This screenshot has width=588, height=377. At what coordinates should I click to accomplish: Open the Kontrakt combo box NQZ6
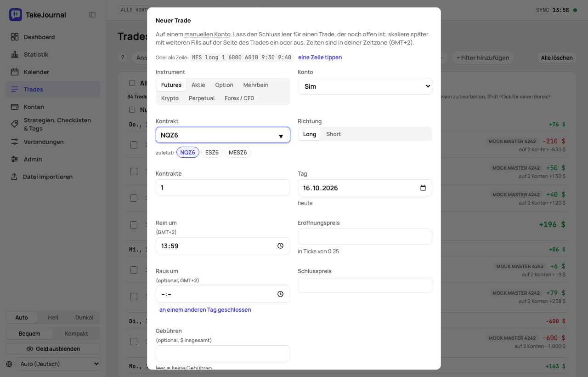point(223,135)
